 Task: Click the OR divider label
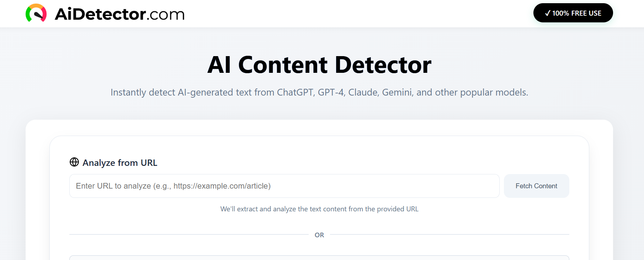319,235
